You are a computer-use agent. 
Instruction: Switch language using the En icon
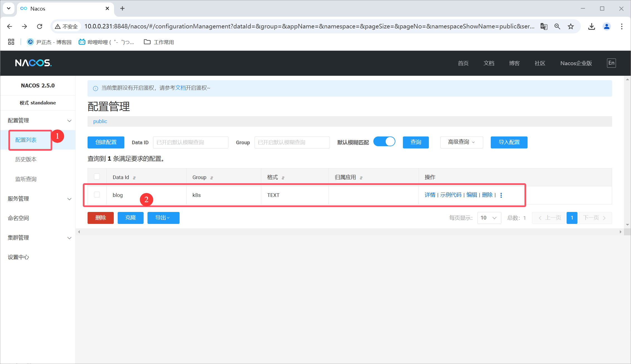pyautogui.click(x=611, y=63)
